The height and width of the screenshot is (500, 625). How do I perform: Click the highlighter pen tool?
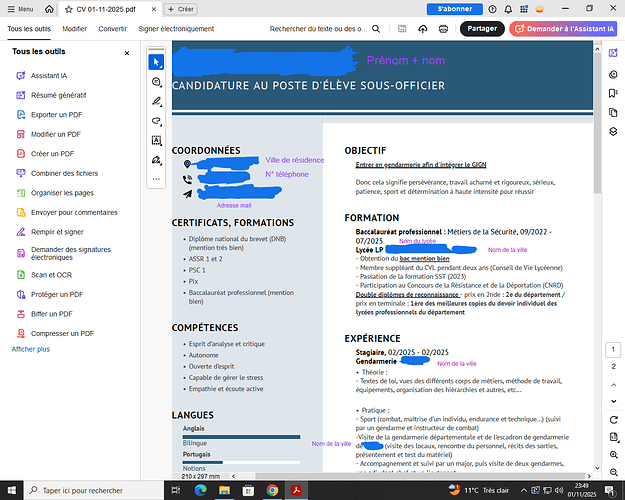click(156, 101)
